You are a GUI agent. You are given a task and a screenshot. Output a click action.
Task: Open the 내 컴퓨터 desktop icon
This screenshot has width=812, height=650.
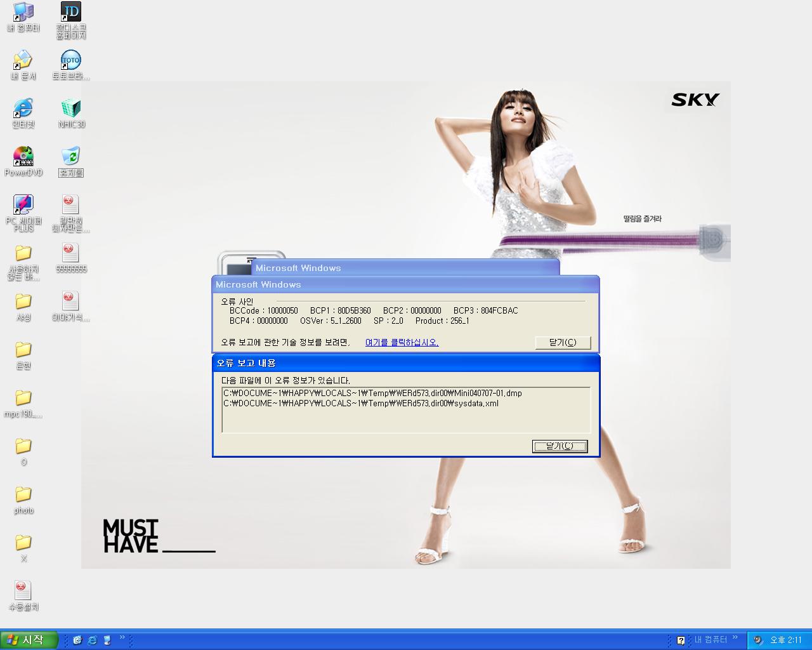pos(23,17)
